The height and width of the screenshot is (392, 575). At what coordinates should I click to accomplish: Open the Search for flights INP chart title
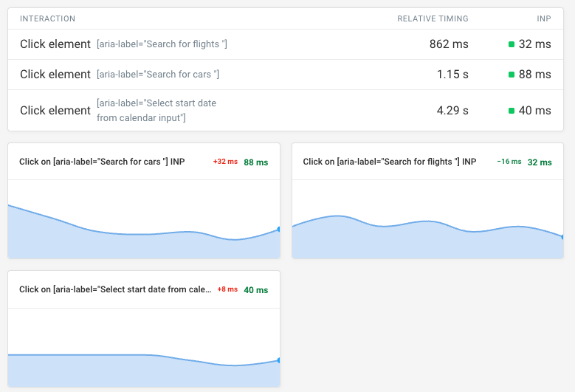pyautogui.click(x=390, y=162)
